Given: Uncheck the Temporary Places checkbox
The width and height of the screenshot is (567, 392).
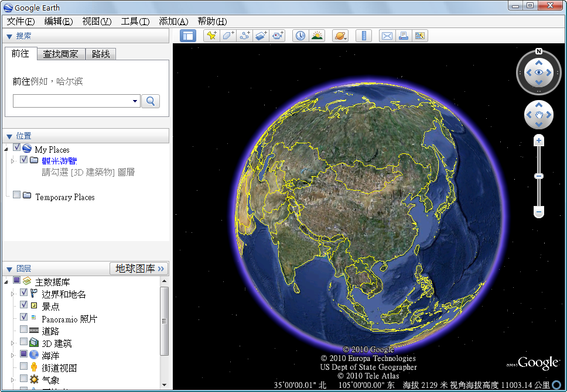Looking at the screenshot, I should (16, 194).
